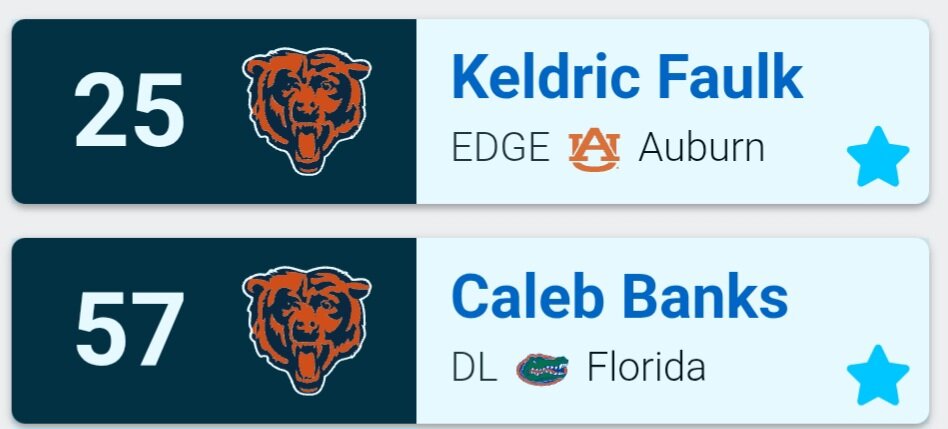948x429 pixels.
Task: Open Keldric Faulk's player profile link
Action: (x=627, y=78)
